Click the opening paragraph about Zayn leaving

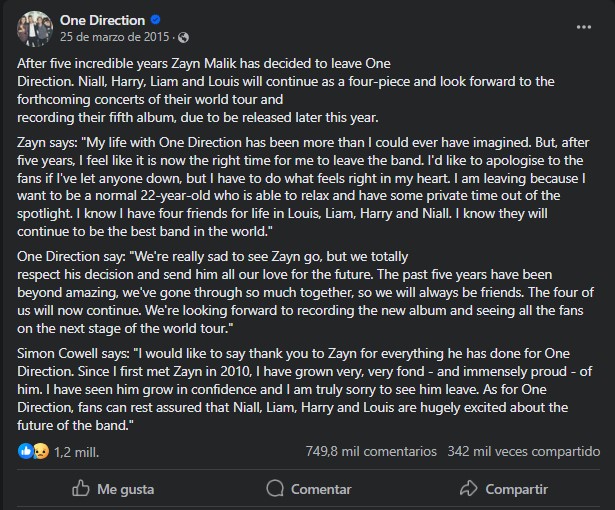[x=300, y=89]
